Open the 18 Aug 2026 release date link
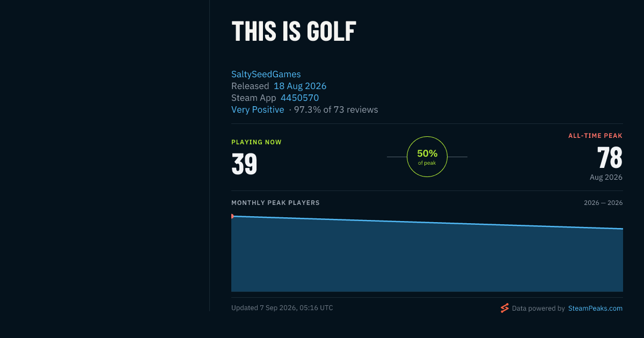The image size is (644, 338). (x=300, y=86)
